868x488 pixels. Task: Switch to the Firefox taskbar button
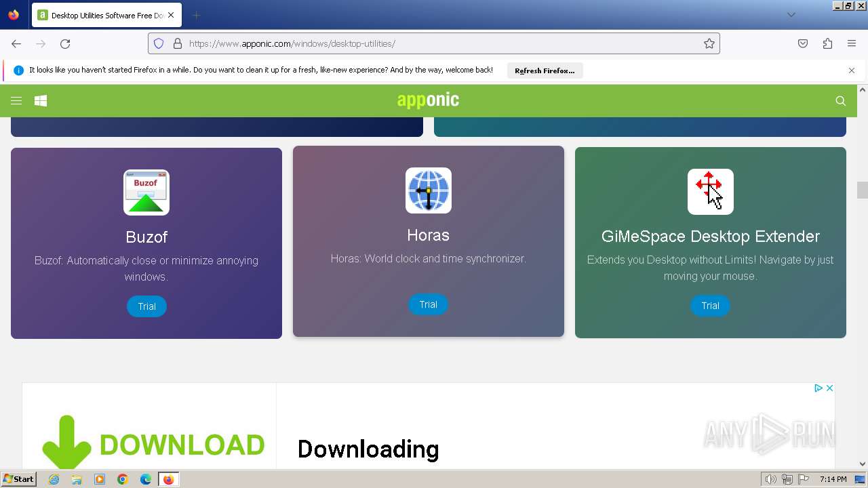pyautogui.click(x=168, y=479)
